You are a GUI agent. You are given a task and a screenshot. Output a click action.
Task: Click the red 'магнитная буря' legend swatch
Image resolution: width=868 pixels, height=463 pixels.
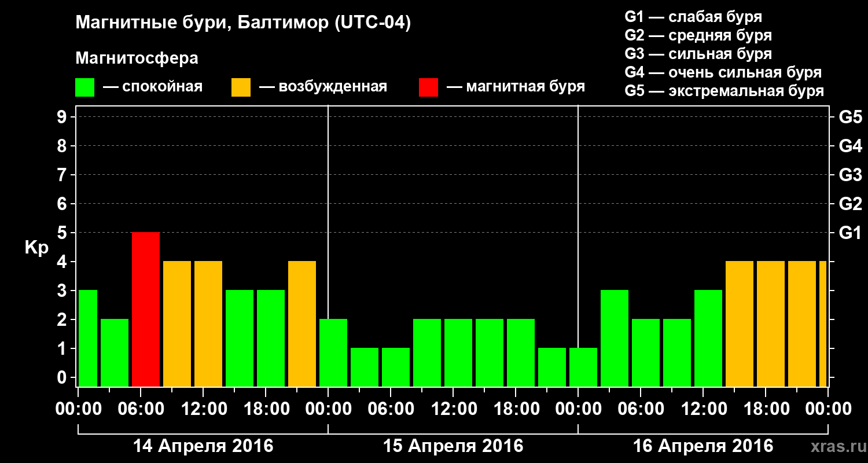(428, 87)
